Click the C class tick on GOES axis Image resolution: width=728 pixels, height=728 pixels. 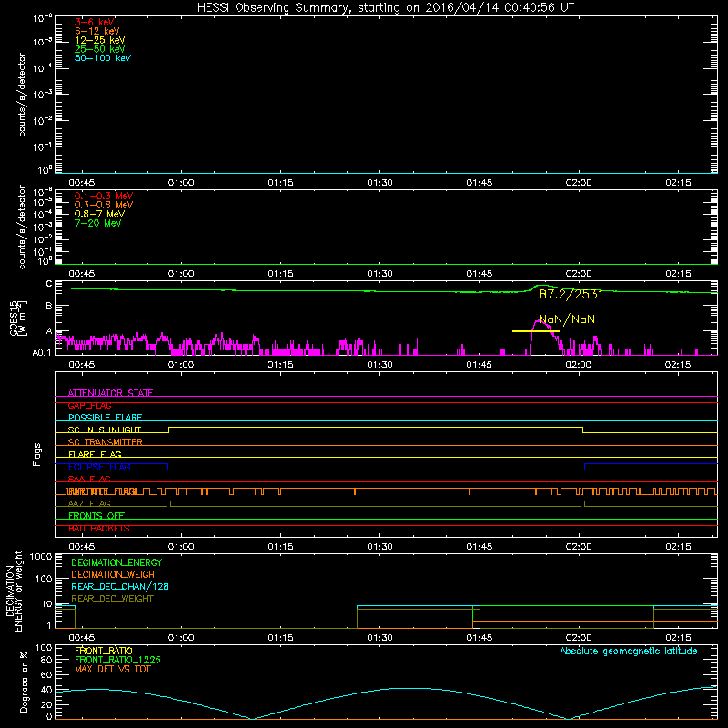[49, 284]
